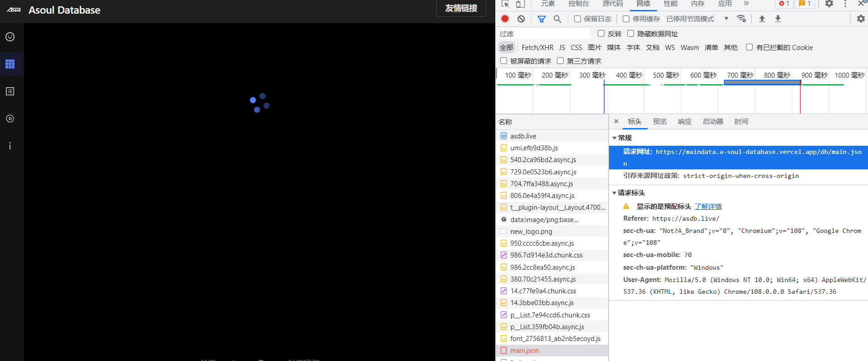This screenshot has width=868, height=361.
Task: Open DevTools main settings gear
Action: pos(829,4)
